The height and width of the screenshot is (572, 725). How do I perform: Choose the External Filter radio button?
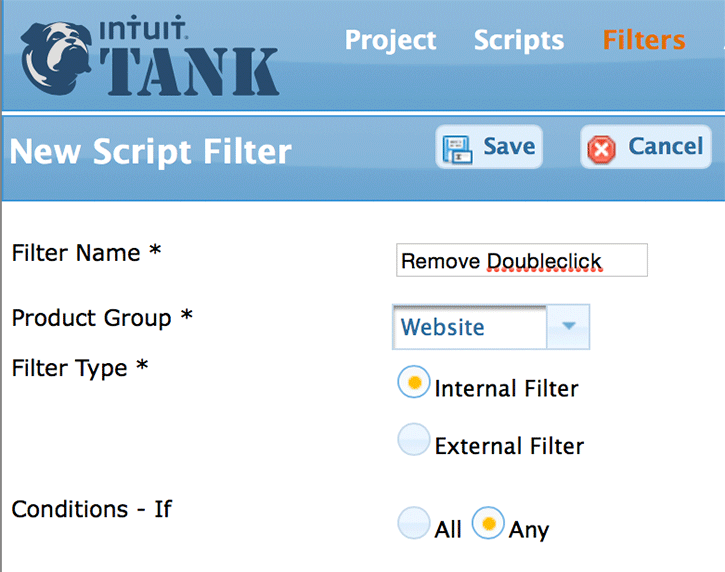click(413, 441)
